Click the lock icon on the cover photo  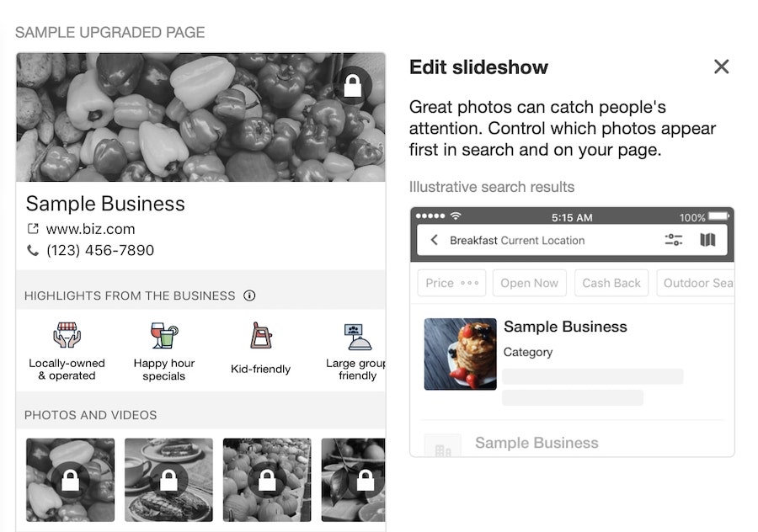point(351,87)
